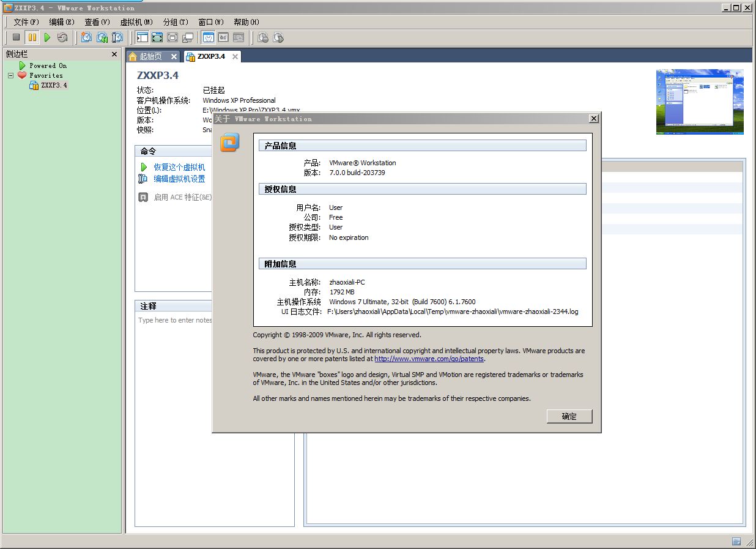Click the ZXXP3.4 heading in summary
The width and height of the screenshot is (756, 549).
tap(158, 75)
